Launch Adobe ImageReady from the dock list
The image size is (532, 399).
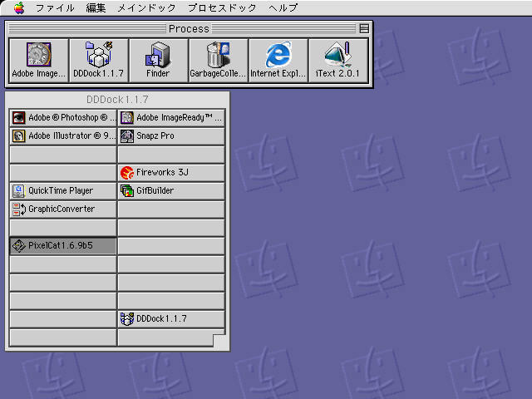pyautogui.click(x=171, y=118)
